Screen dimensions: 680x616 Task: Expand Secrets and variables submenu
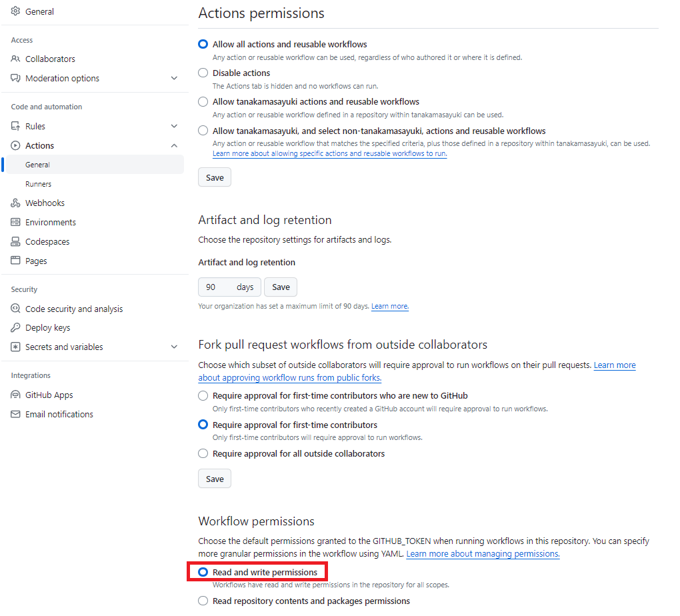point(174,347)
